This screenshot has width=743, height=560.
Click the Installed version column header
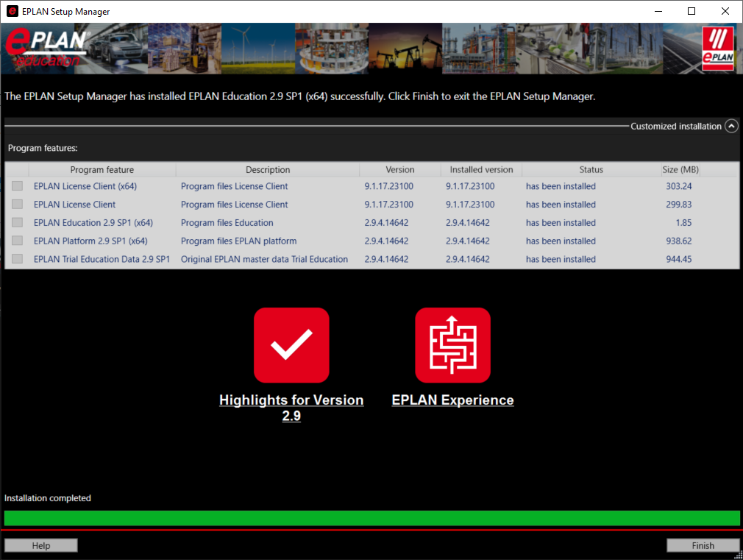tap(481, 169)
